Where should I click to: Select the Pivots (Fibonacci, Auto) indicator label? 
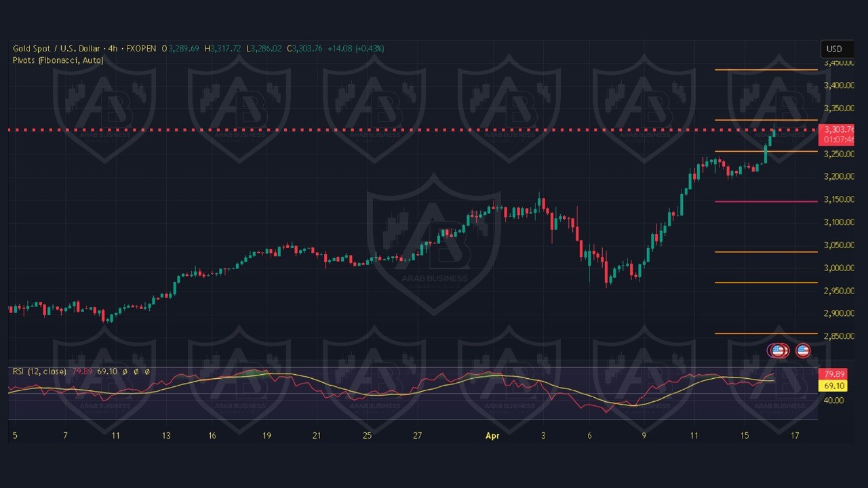point(58,60)
